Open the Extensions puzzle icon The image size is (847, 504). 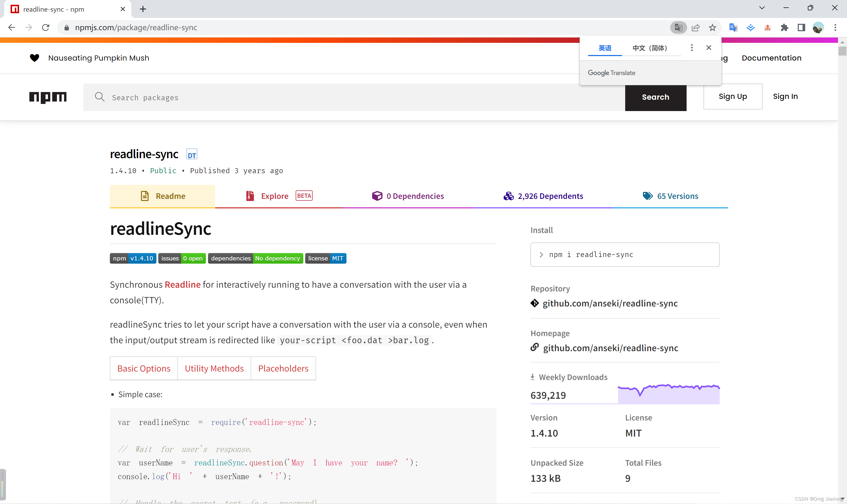pyautogui.click(x=785, y=28)
